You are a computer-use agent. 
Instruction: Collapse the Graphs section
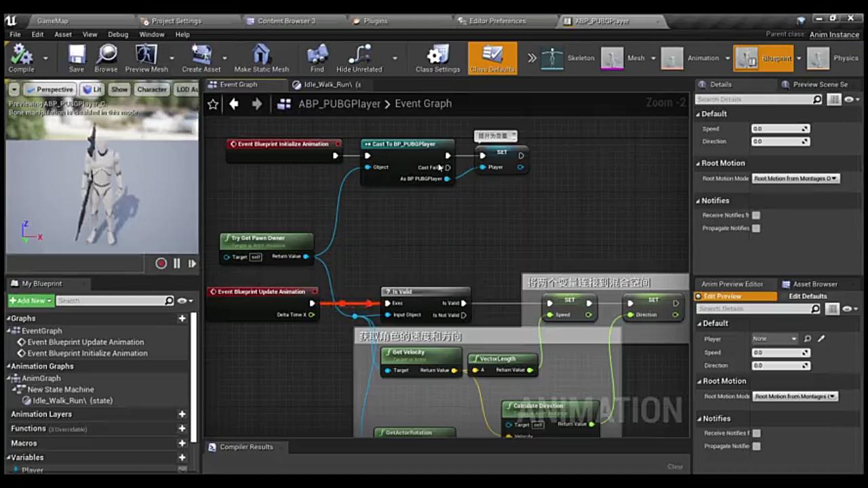[x=9, y=318]
